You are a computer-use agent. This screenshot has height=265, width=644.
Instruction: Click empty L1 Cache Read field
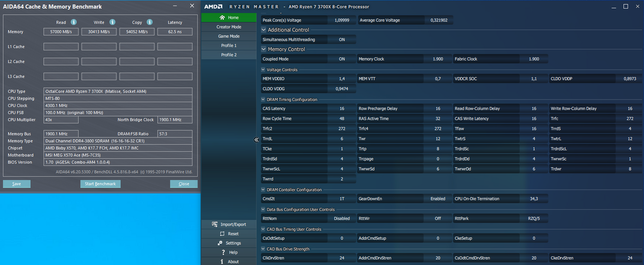coord(61,46)
